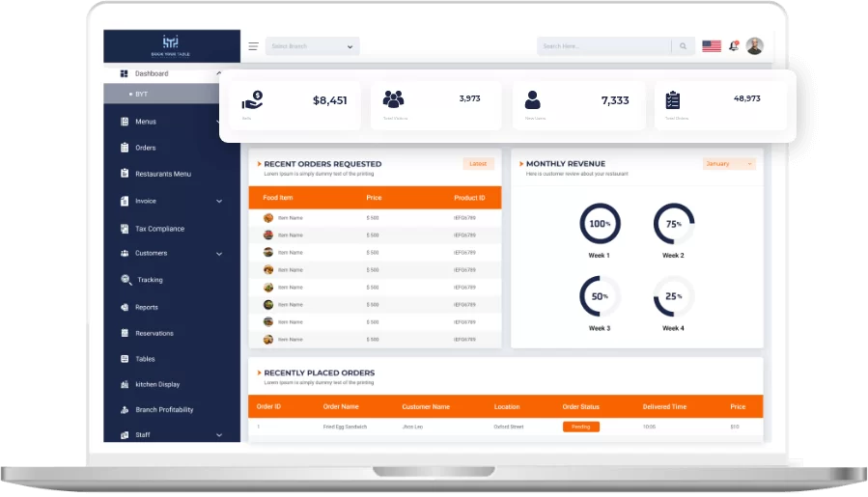868x497 pixels.
Task: Expand the Invoice sidebar submenu chevron
Action: (x=219, y=202)
